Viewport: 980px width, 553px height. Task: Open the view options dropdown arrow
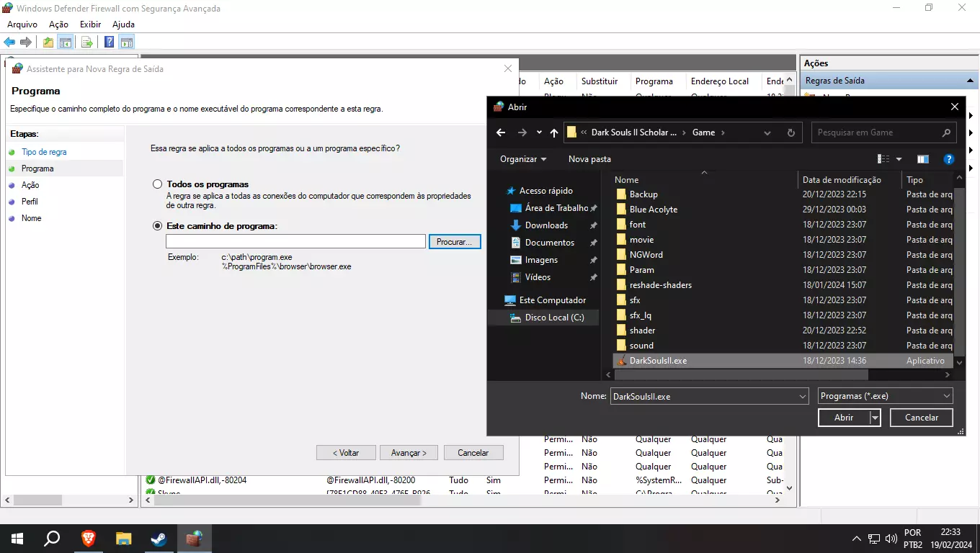pos(899,159)
